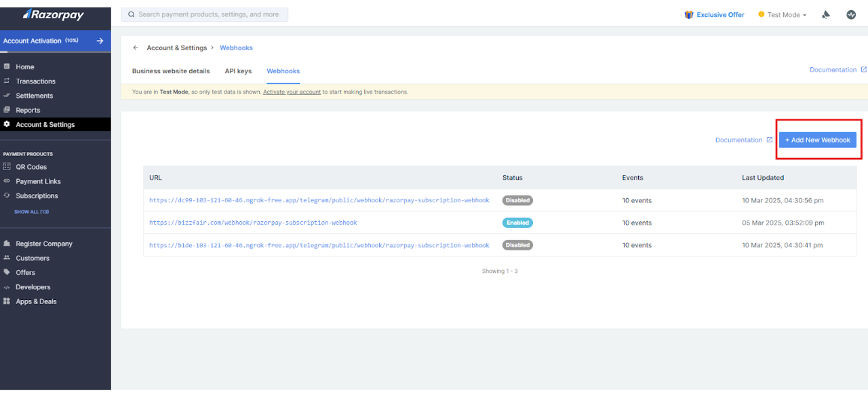The width and height of the screenshot is (868, 397).
Task: Go back using the breadcrumb back arrow
Action: (136, 48)
